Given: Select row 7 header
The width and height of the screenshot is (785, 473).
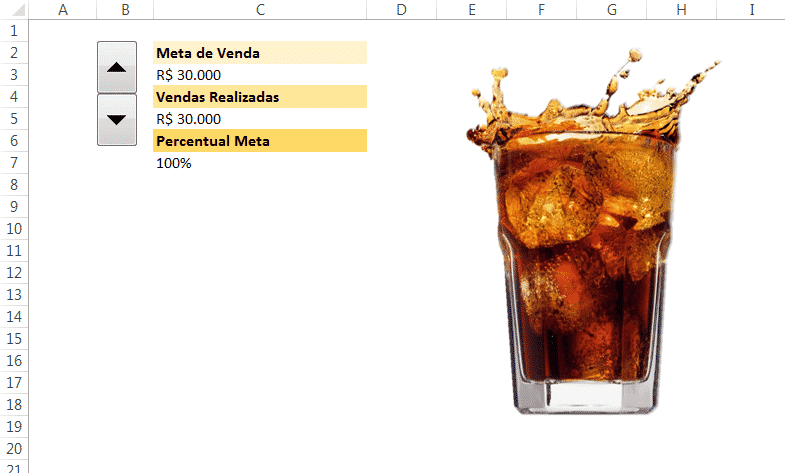Looking at the screenshot, I should tap(14, 163).
